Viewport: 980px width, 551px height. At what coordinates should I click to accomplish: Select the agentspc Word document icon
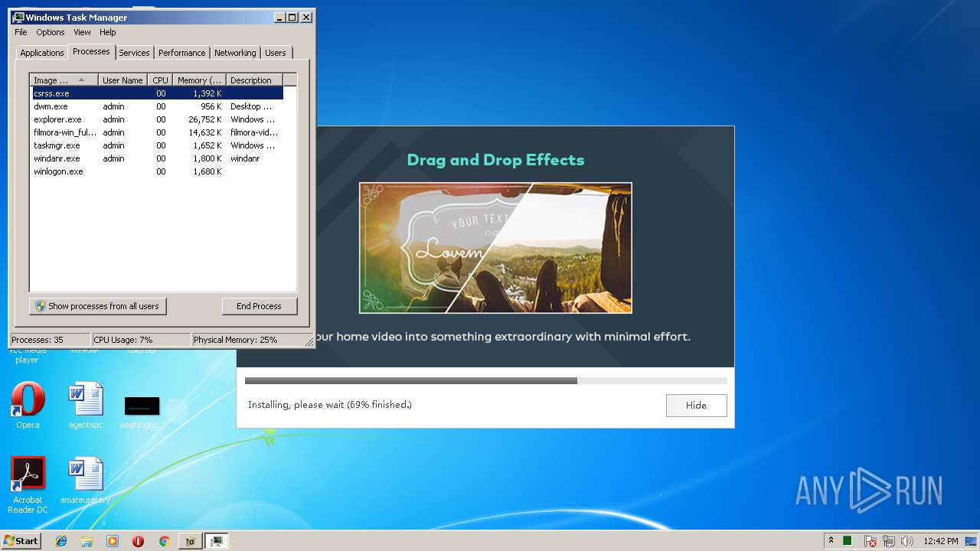[85, 406]
